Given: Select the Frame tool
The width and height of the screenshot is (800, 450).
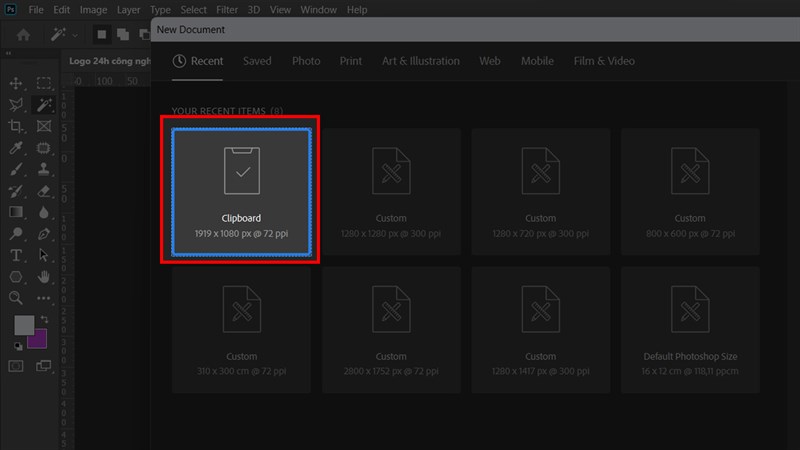Looking at the screenshot, I should [43, 126].
